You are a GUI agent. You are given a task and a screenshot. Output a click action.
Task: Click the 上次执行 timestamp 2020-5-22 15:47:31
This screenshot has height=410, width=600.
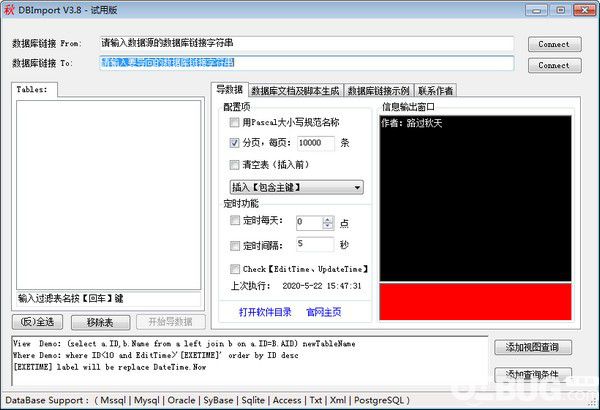(322, 286)
